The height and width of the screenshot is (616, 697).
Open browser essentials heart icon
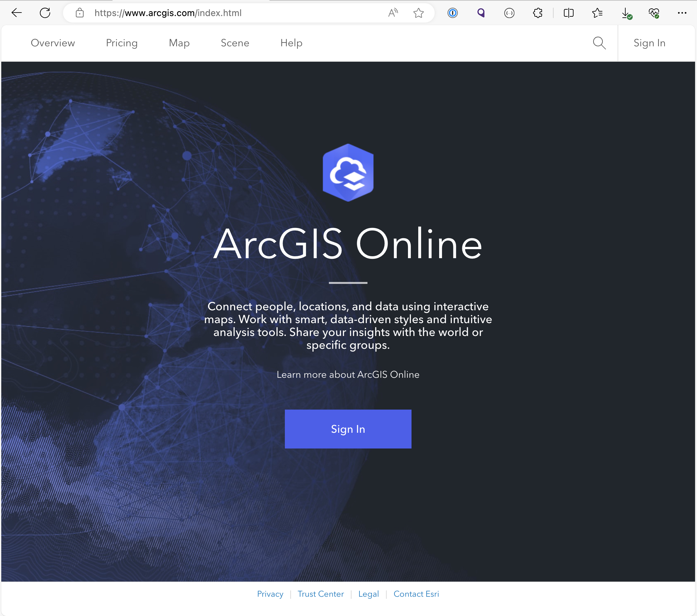(x=654, y=13)
